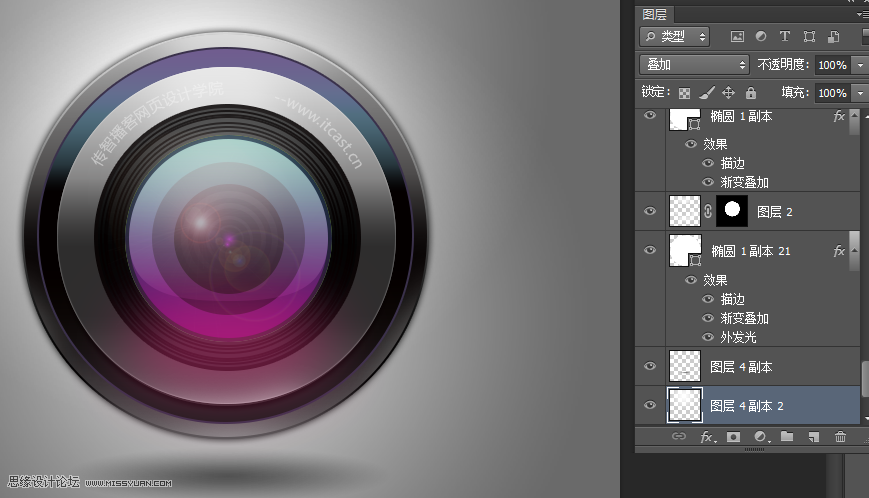Open the 不透明度 opacity slider arrow

(859, 64)
